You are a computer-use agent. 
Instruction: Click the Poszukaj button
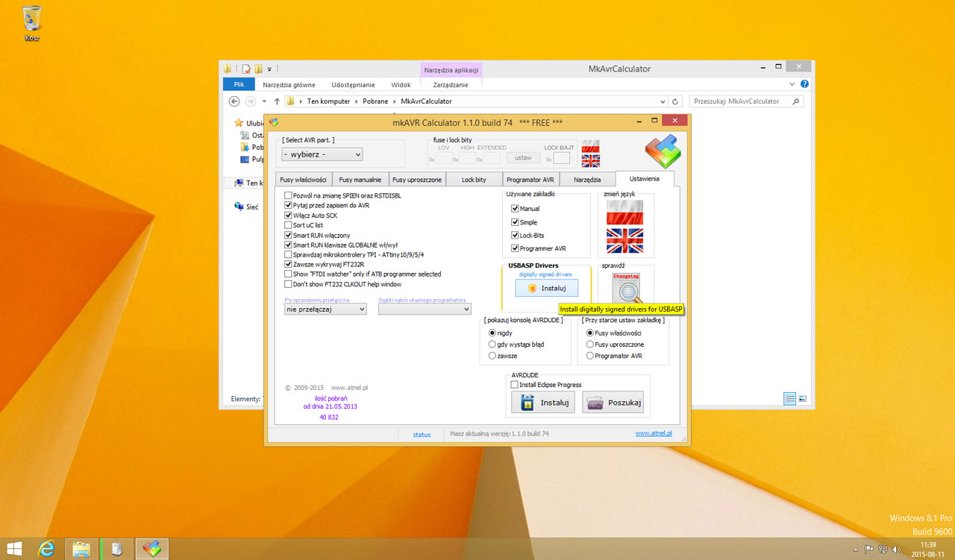(x=613, y=403)
